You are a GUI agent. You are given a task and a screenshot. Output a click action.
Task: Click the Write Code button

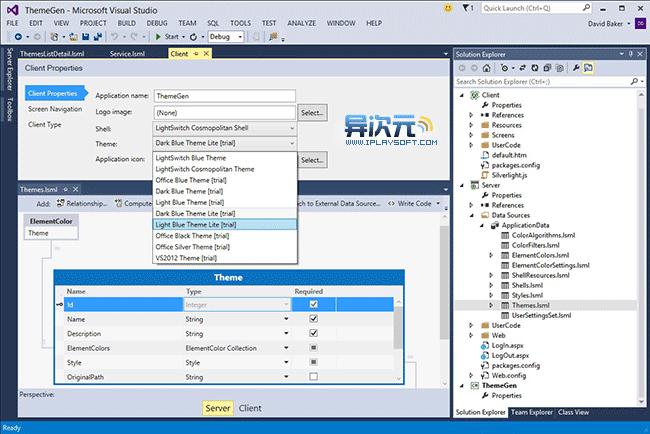[410, 204]
